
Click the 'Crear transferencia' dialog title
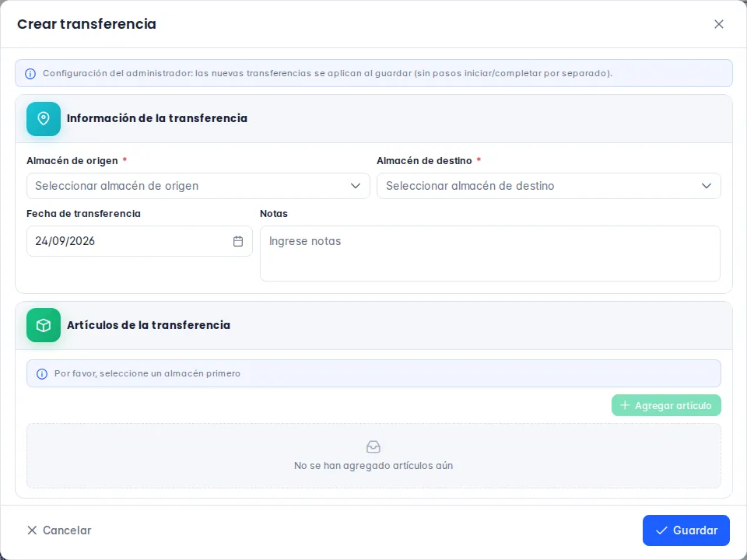[x=86, y=24]
